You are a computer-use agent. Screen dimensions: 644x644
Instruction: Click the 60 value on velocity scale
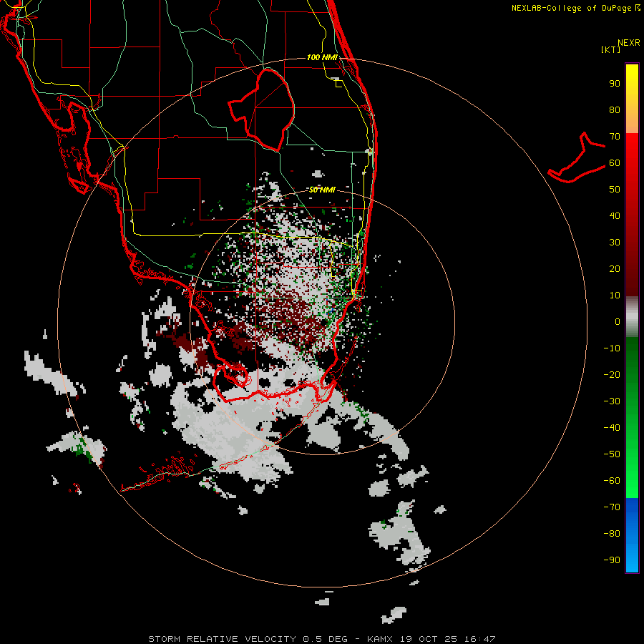(x=615, y=163)
